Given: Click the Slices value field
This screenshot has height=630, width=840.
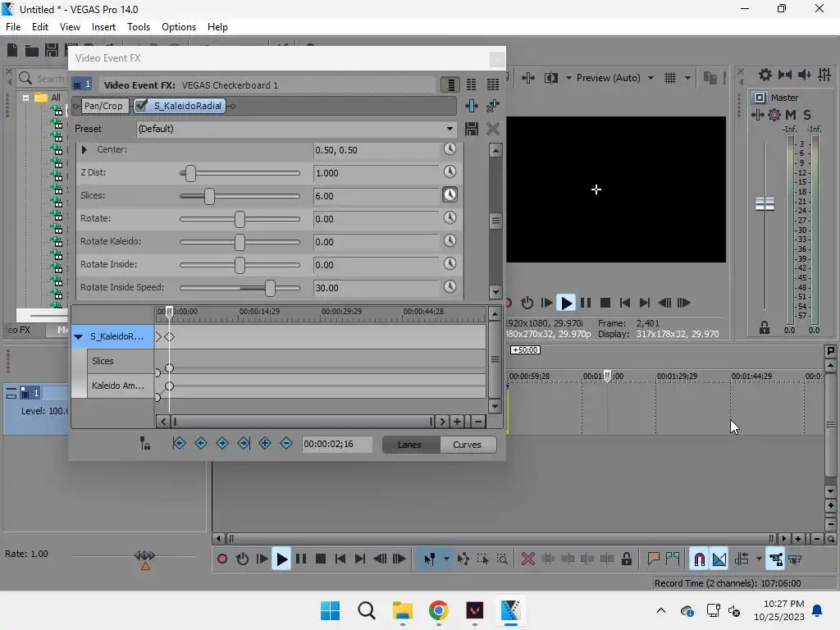Looking at the screenshot, I should tap(376, 196).
